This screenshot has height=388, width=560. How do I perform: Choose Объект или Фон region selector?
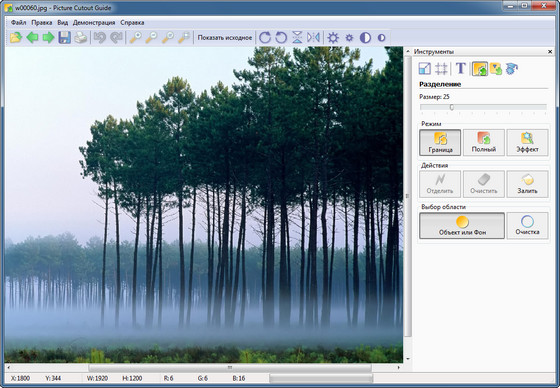click(462, 226)
